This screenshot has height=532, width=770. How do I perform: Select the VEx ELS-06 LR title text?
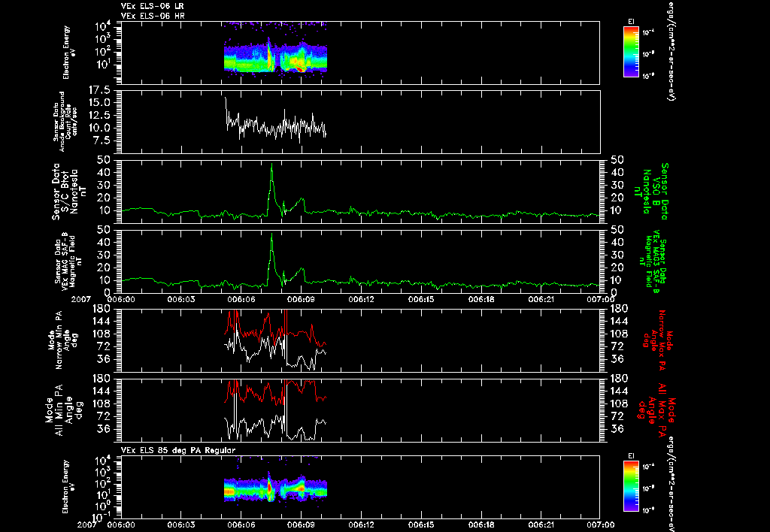click(x=153, y=6)
